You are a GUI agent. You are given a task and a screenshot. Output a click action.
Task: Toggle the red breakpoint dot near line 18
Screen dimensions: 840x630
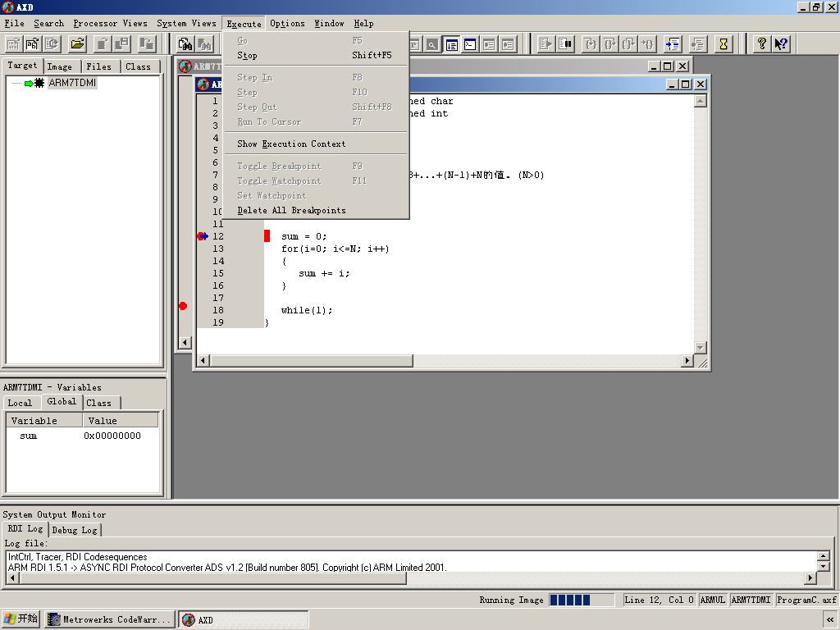click(x=183, y=306)
